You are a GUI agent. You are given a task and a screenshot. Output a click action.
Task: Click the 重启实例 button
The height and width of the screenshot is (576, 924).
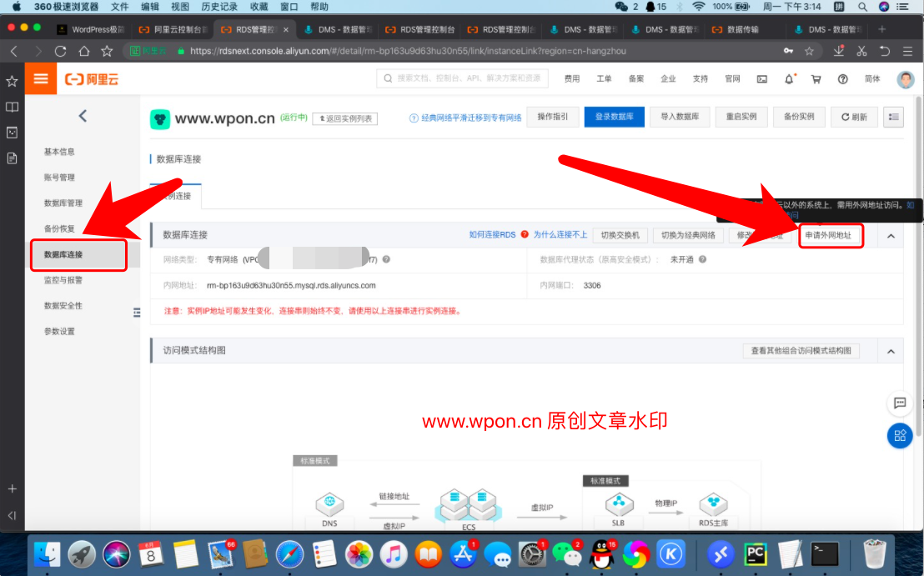coord(741,117)
